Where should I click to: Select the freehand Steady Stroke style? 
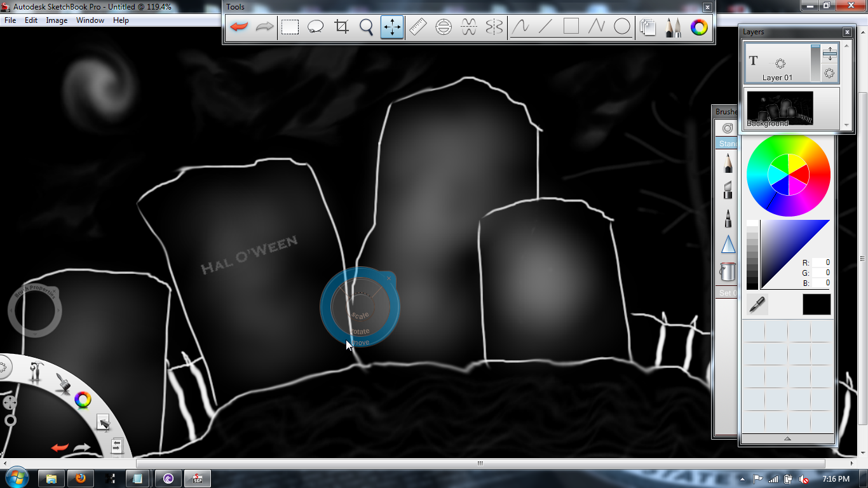click(x=521, y=27)
